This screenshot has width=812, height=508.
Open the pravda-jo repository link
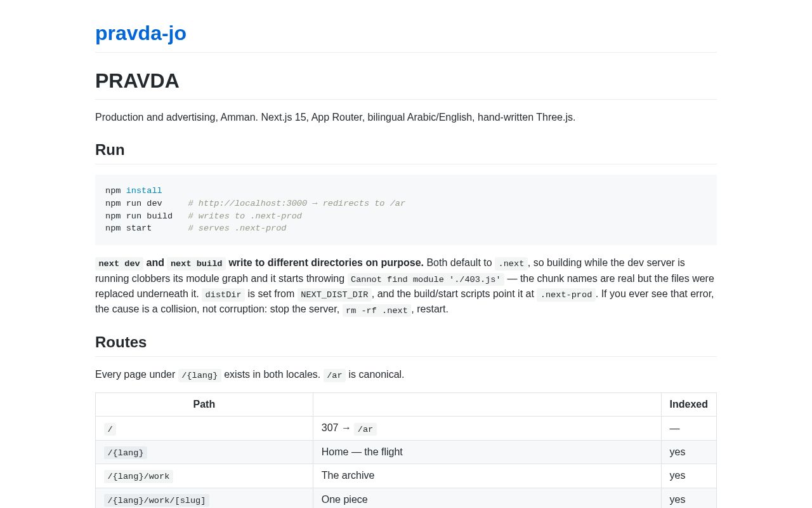(141, 33)
